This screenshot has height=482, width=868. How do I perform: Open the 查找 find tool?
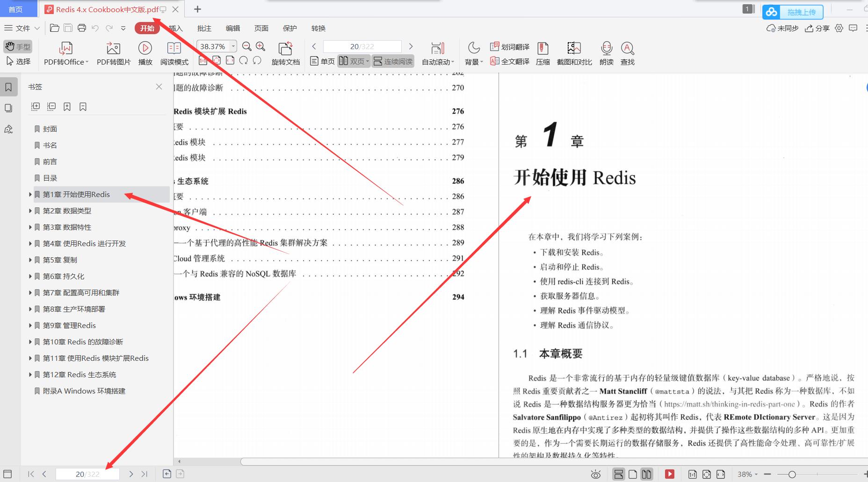click(627, 53)
